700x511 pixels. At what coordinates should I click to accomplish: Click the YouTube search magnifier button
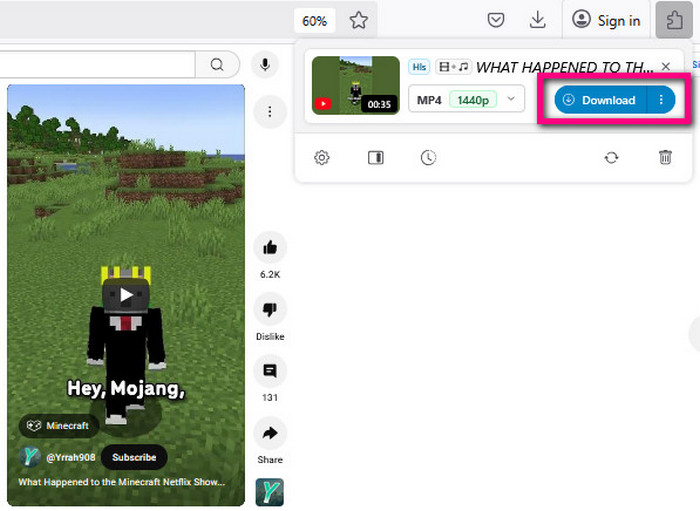tap(217, 64)
